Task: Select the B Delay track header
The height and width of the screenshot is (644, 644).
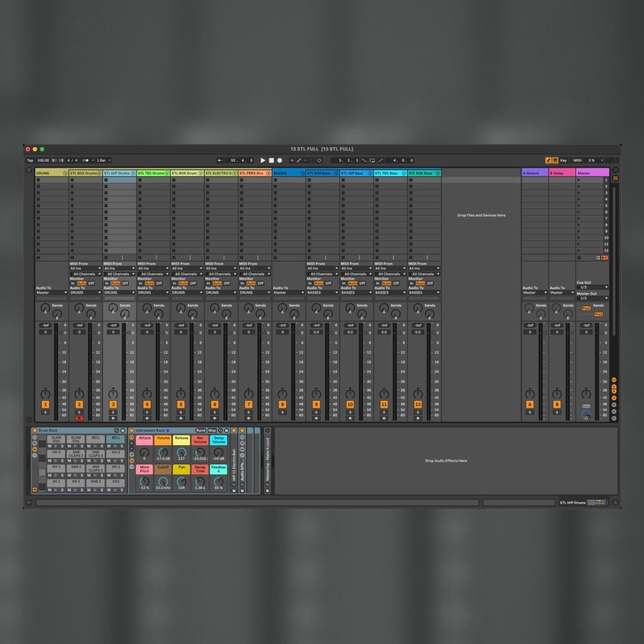Action: pos(562,173)
